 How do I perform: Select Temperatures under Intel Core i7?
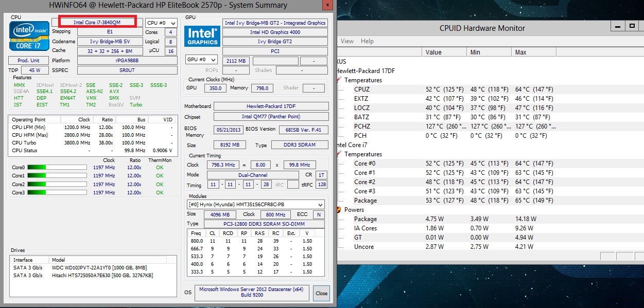click(363, 154)
